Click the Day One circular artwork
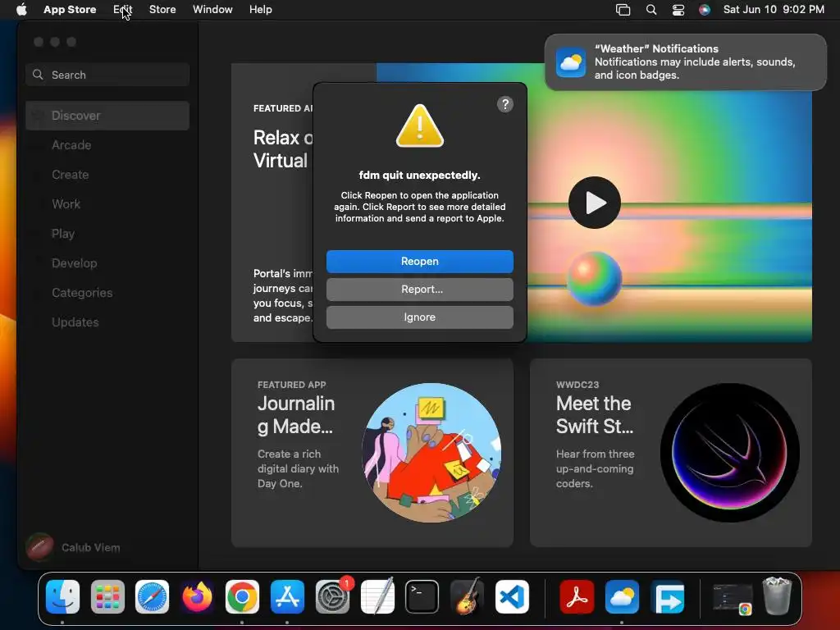The width and height of the screenshot is (840, 630). (431, 453)
